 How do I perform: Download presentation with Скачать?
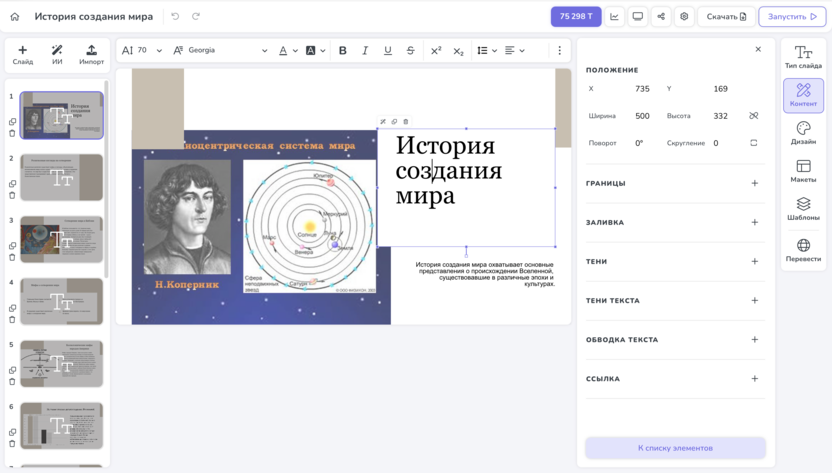(x=726, y=16)
